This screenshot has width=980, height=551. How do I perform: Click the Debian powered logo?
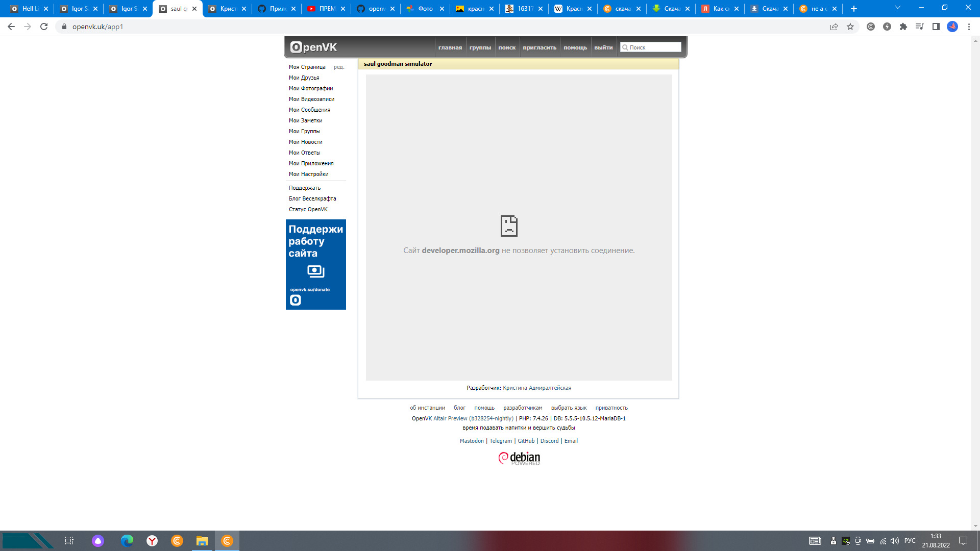tap(519, 458)
